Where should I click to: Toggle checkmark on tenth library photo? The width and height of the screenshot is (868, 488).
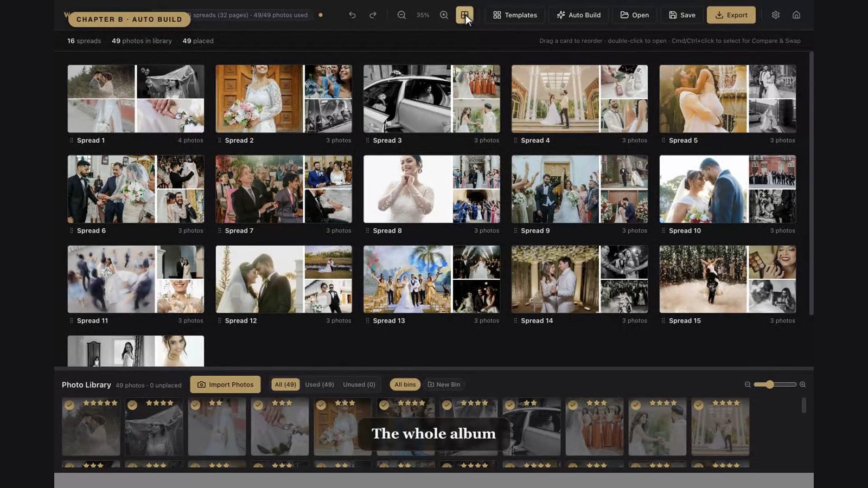[636, 405]
